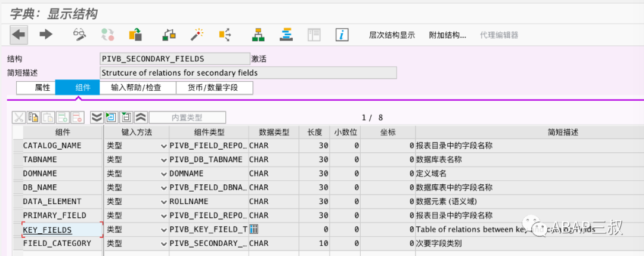Click the short description input field
The width and height of the screenshot is (644, 256).
(x=249, y=73)
